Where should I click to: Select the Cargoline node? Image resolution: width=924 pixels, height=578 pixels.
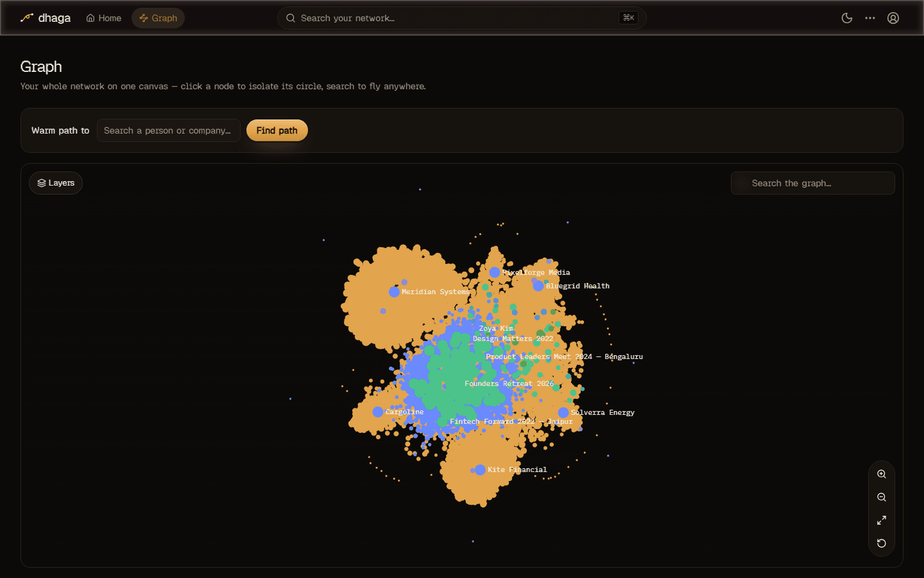[x=378, y=412]
